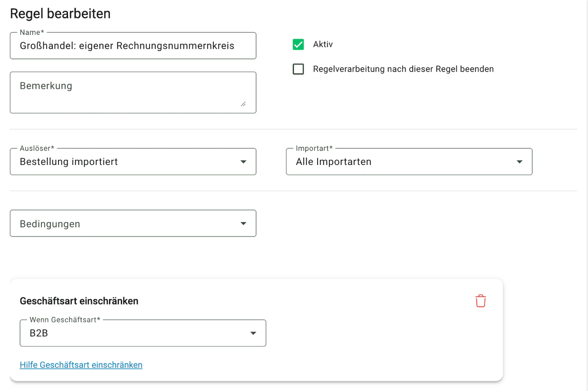
Task: Click the Regel bearbeiten heading
Action: 60,14
